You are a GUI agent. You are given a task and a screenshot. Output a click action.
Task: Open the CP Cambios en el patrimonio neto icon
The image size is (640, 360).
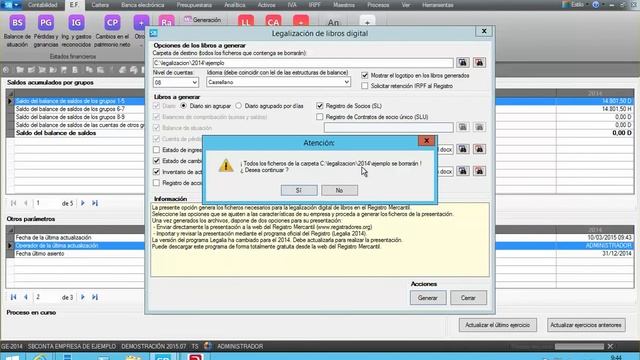coord(112,22)
